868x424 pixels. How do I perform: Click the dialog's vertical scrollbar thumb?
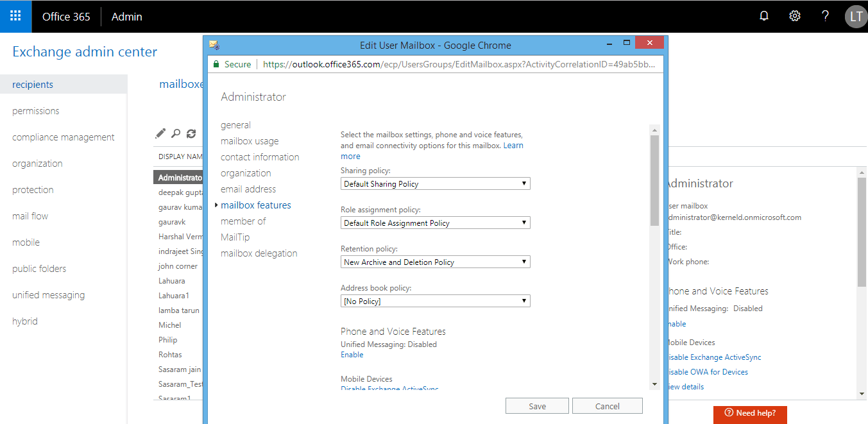[654, 180]
